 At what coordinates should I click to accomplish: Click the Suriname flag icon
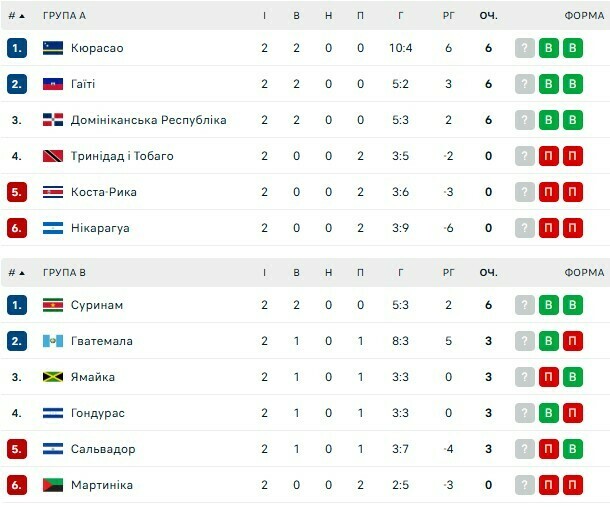[53, 305]
